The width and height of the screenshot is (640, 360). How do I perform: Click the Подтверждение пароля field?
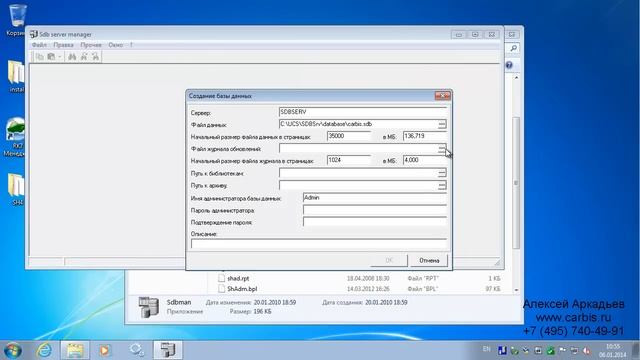374,222
